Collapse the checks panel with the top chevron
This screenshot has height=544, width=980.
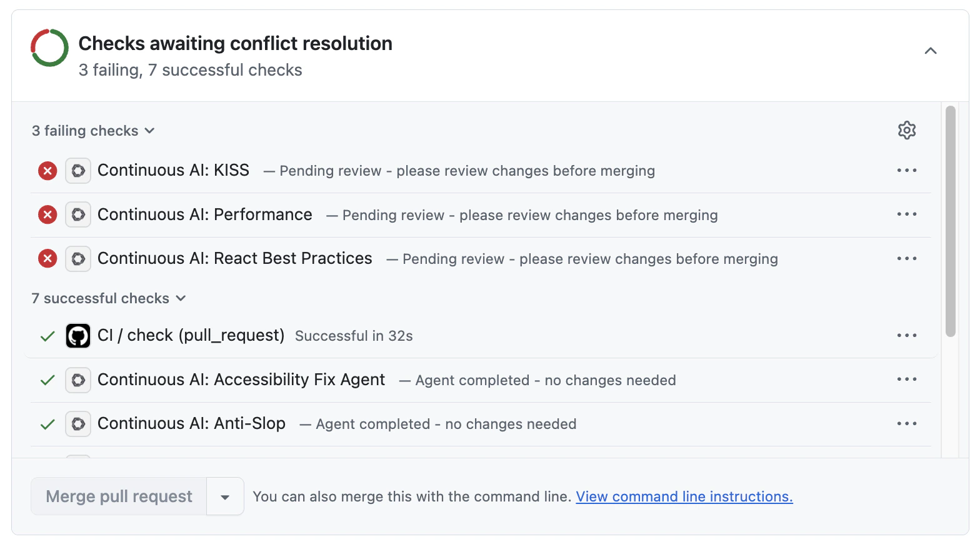931,51
